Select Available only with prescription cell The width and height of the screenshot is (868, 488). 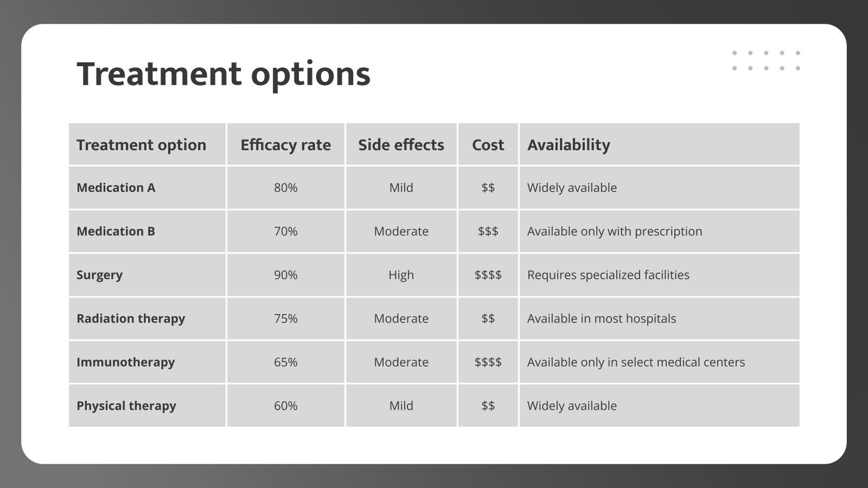659,231
